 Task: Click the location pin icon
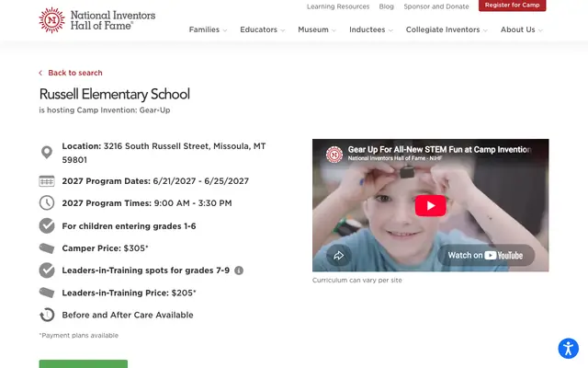[x=47, y=153]
